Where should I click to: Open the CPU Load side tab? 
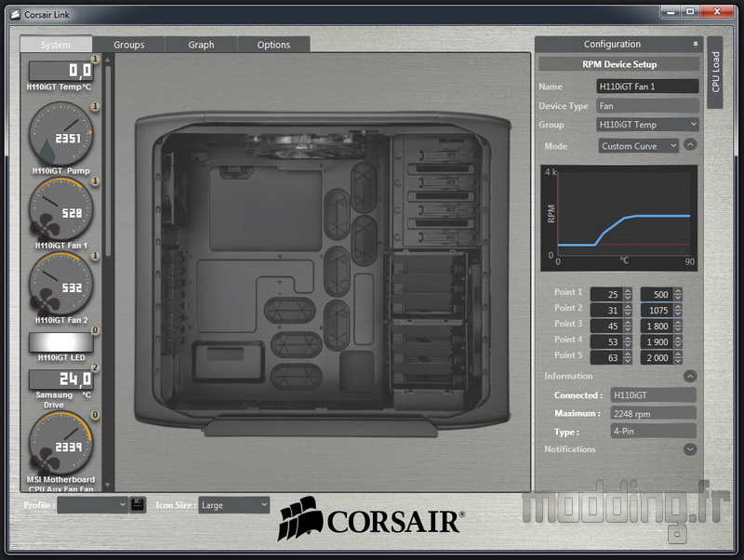(715, 73)
